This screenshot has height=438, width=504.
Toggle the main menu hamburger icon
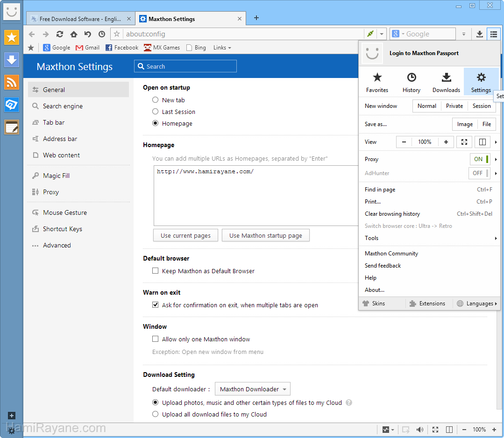(494, 34)
